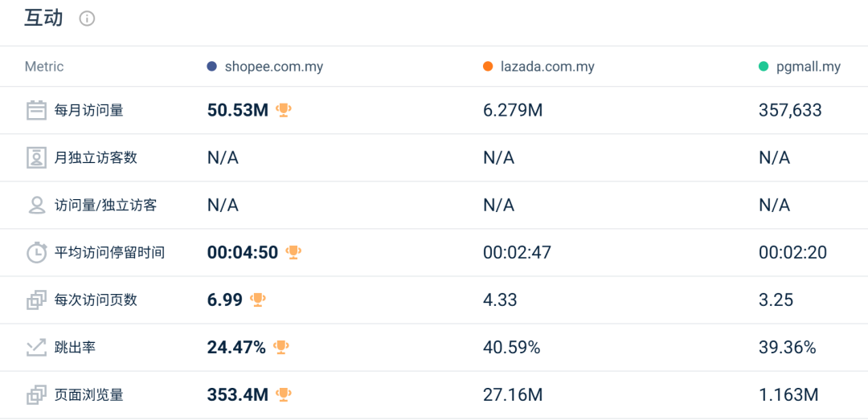Click the info icon beside 互动 heading
The width and height of the screenshot is (868, 420).
click(x=87, y=18)
